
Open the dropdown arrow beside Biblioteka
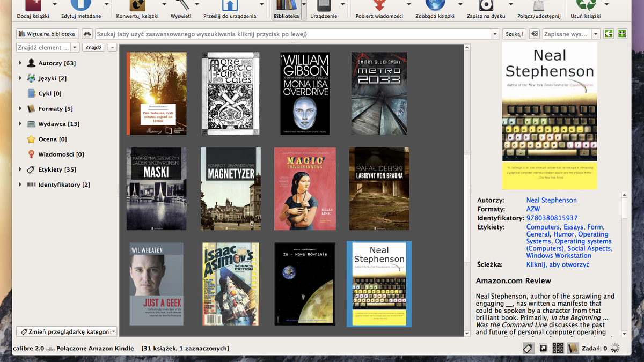coord(304,11)
